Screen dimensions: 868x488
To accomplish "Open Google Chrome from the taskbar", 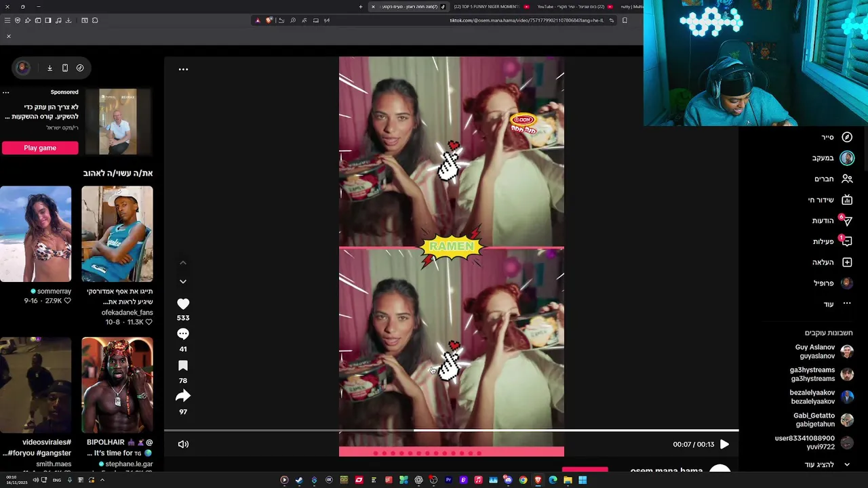I will point(523,480).
